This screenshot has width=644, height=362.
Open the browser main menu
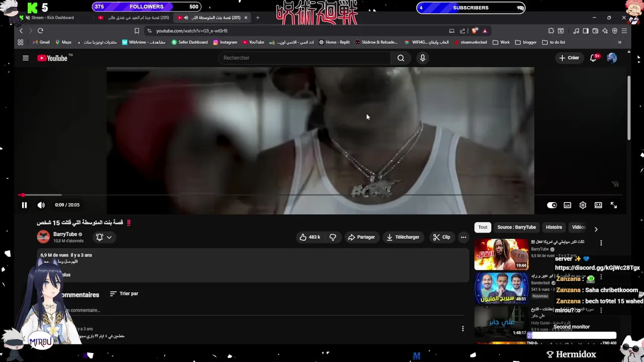point(624,31)
